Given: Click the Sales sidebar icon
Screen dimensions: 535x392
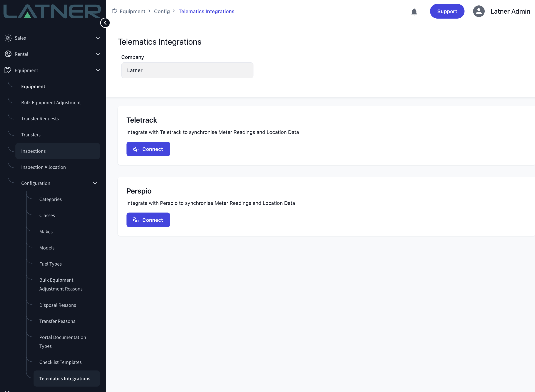Looking at the screenshot, I should tap(8, 38).
